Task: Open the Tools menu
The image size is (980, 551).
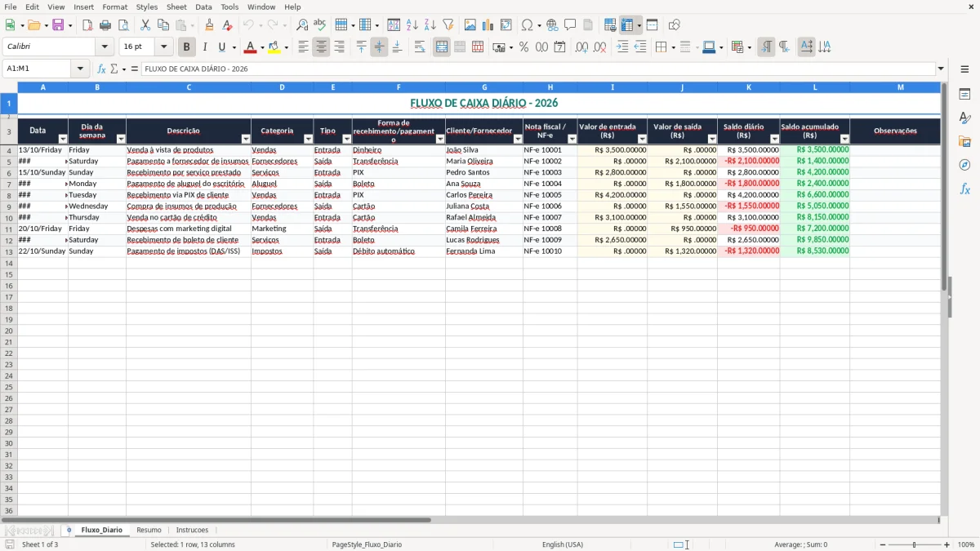Action: click(229, 7)
